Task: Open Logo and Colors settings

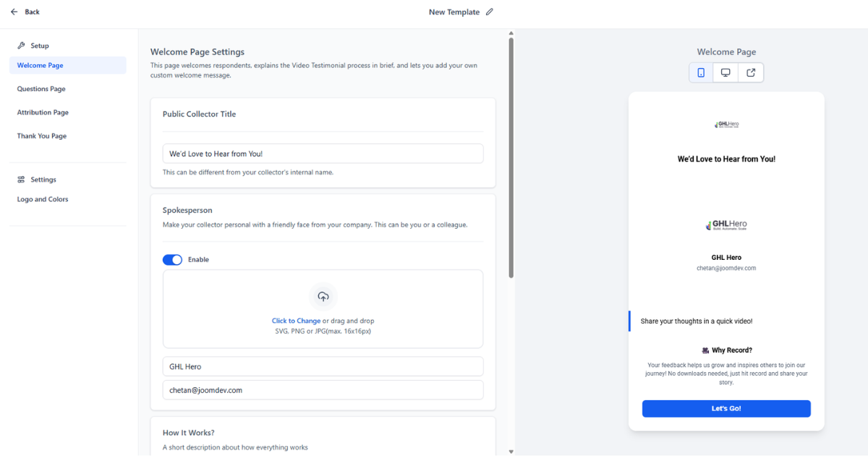Action: click(43, 199)
